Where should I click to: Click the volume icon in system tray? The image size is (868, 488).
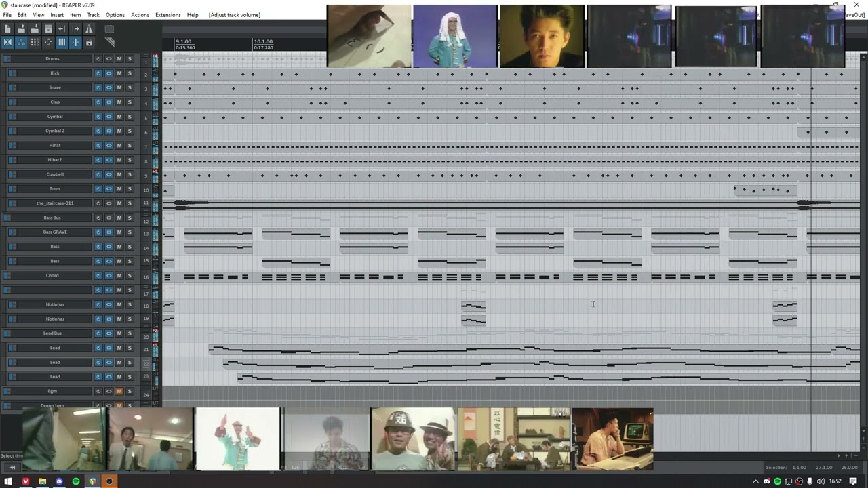coord(821,481)
